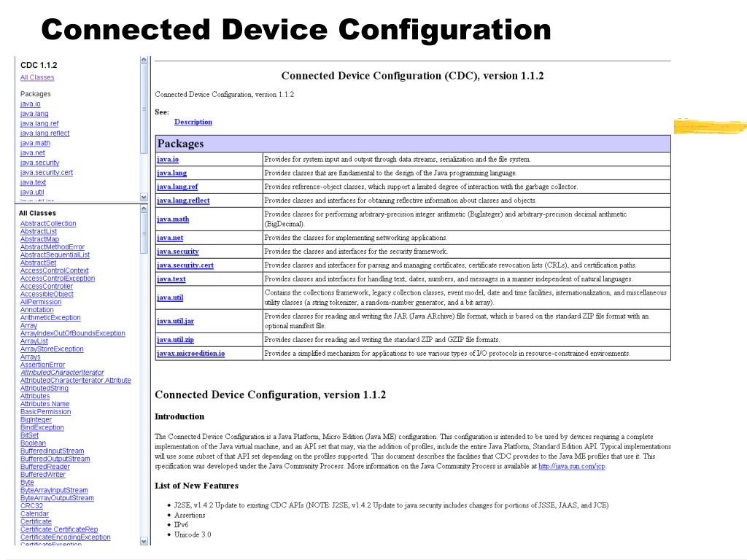The height and width of the screenshot is (560, 747).
Task: Click the All Classes frame scroll-down arrow
Action: [144, 541]
